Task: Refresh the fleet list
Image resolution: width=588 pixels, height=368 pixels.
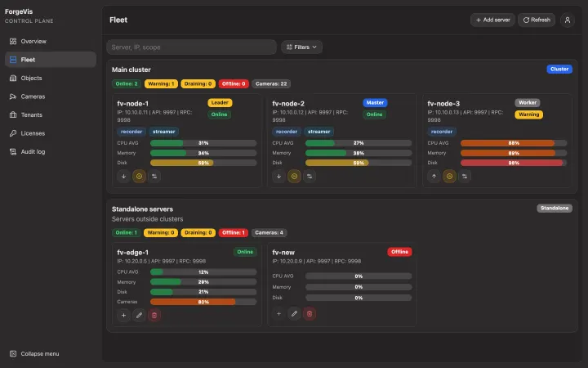Action: (537, 20)
